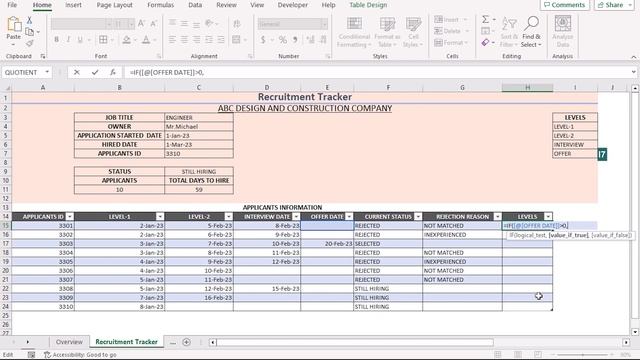Open the Table Design tab
Viewport: 640px width, 360px height.
tap(368, 5)
